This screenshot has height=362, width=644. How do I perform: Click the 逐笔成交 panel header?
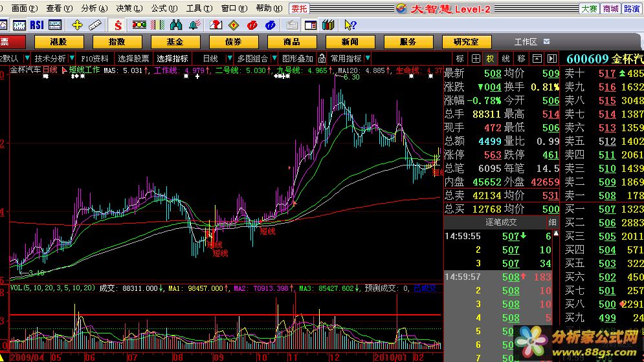(x=501, y=222)
